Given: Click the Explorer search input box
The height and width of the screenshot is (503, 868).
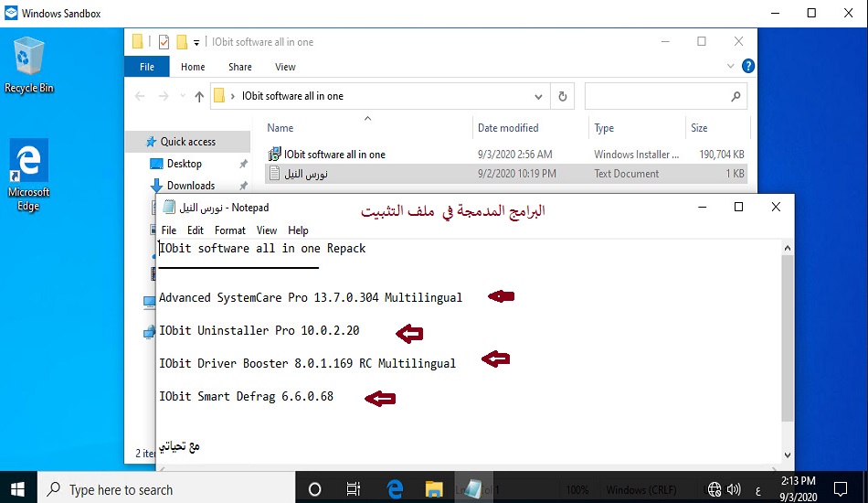Looking at the screenshot, I should click(666, 96).
